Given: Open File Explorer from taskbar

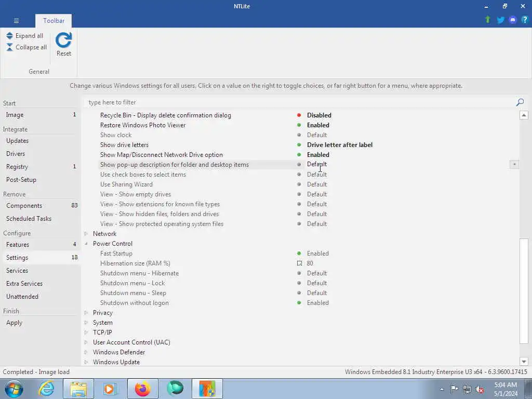Looking at the screenshot, I should (78, 389).
